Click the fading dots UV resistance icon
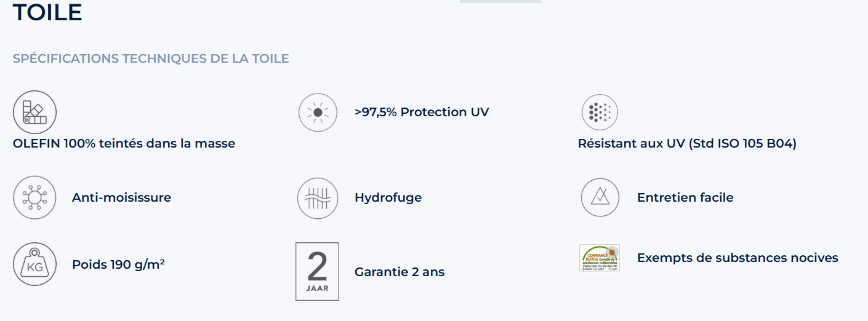This screenshot has width=868, height=321. (x=600, y=113)
